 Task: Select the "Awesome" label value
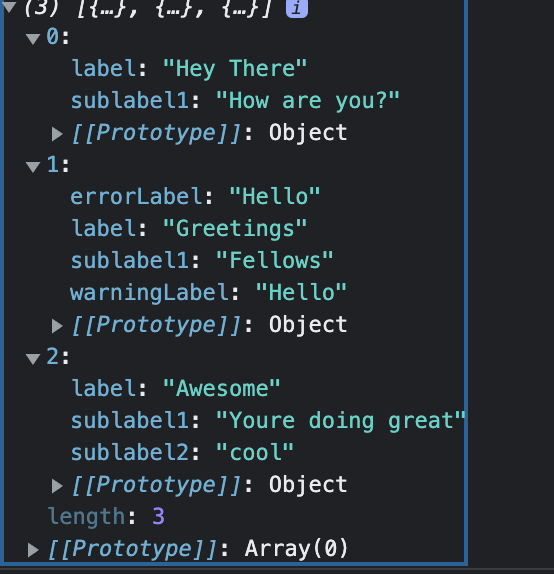222,388
